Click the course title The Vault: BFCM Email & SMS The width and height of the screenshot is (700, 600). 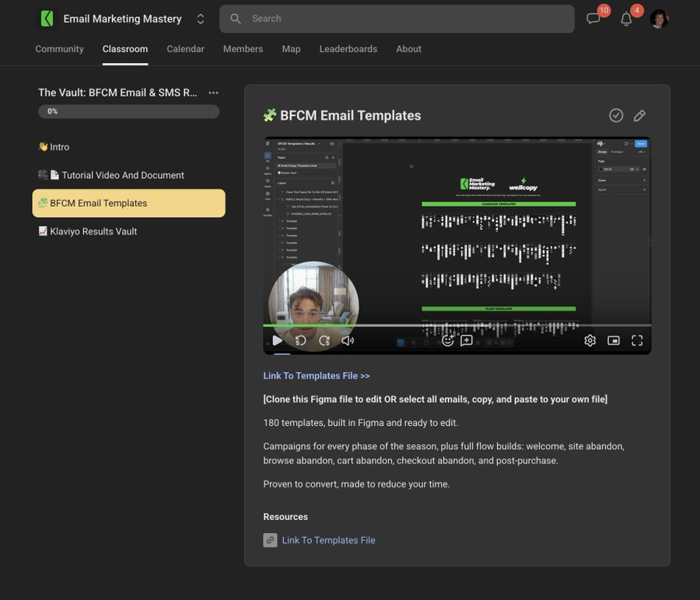117,92
